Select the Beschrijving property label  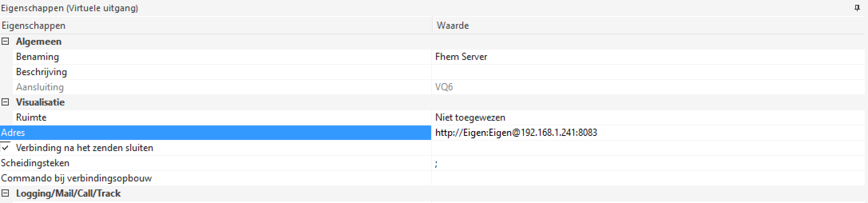(x=42, y=72)
